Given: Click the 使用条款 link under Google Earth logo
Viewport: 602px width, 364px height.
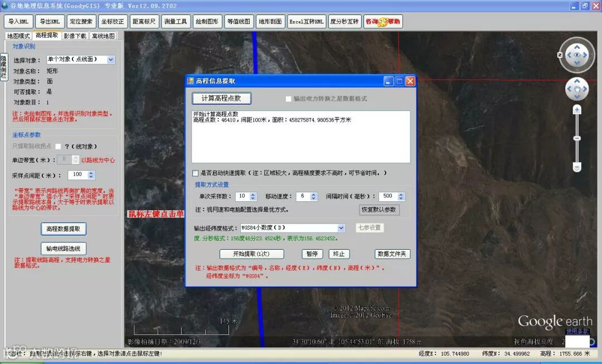Looking at the screenshot, I should (577, 331).
